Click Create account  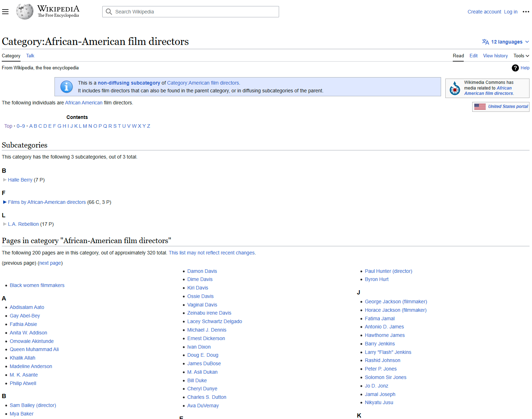coord(484,11)
